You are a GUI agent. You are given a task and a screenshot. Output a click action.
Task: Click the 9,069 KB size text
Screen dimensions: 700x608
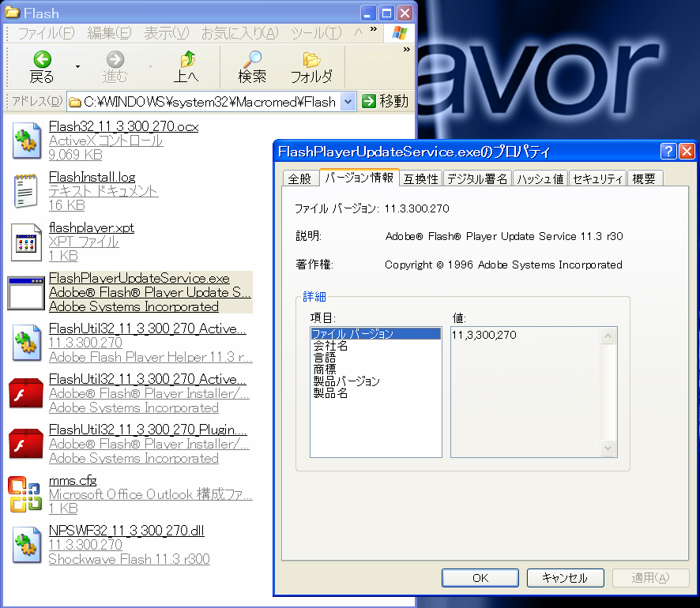pyautogui.click(x=75, y=155)
